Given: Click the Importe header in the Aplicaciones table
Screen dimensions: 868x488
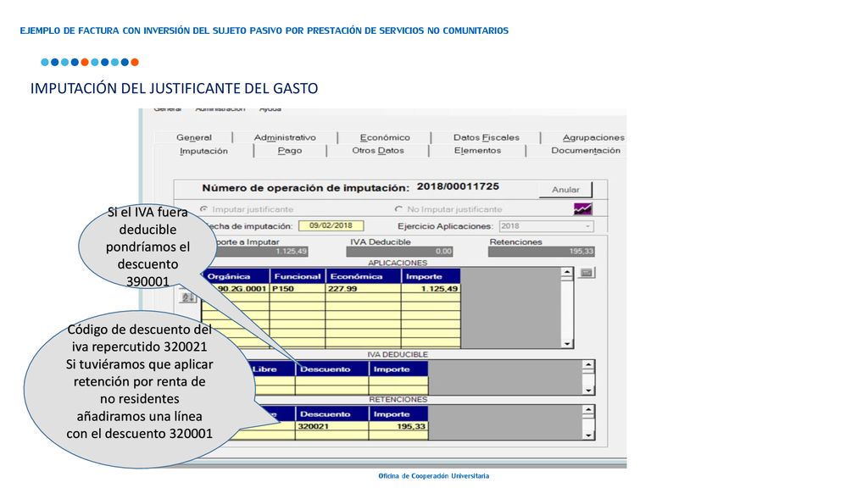Looking at the screenshot, I should (431, 276).
